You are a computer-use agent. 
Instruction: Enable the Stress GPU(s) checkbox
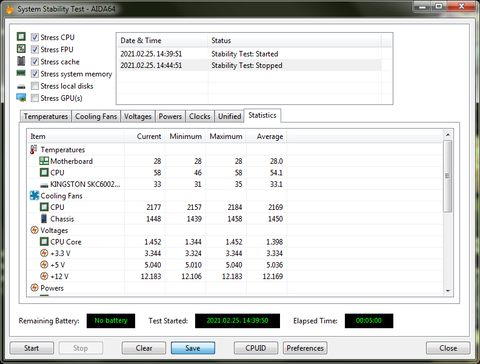35,98
